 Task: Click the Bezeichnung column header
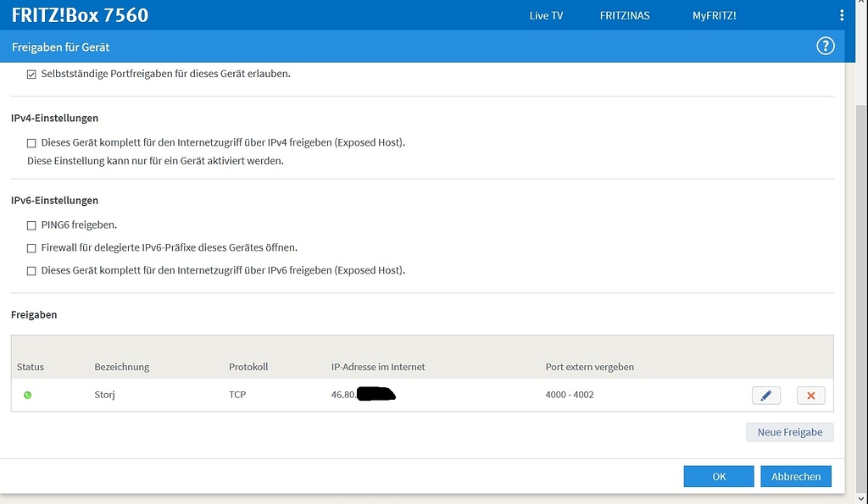122,367
